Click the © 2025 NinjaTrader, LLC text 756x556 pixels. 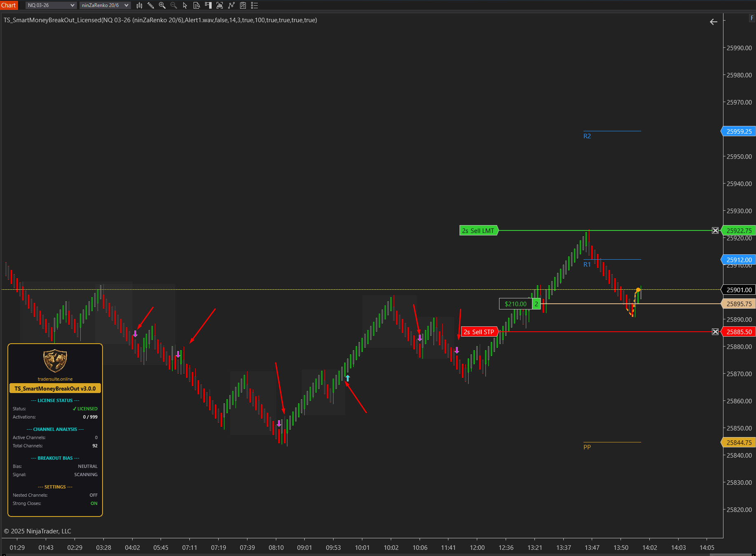pos(37,531)
